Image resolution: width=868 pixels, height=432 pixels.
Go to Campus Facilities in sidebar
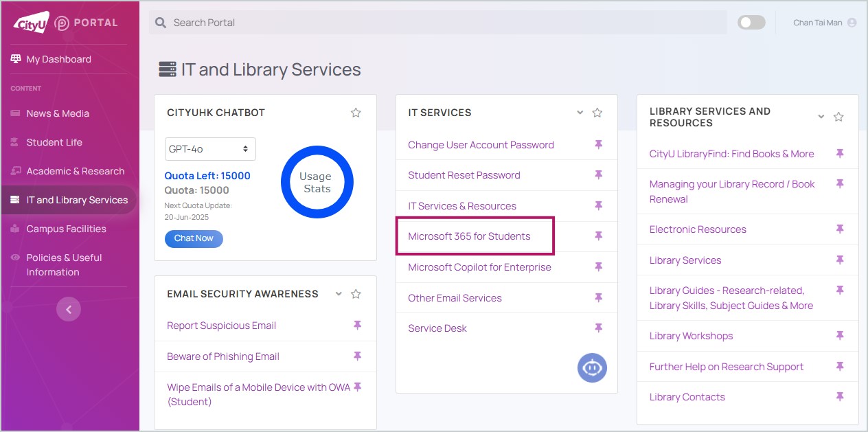click(66, 229)
